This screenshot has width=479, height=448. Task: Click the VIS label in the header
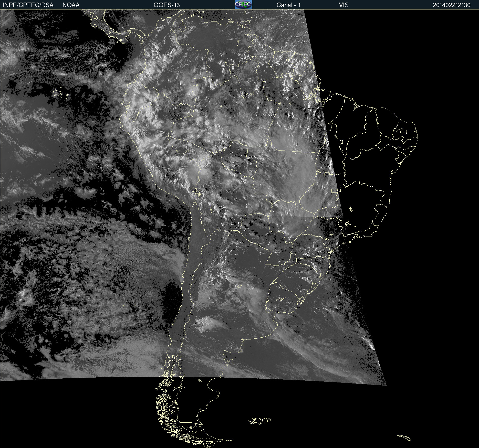343,5
